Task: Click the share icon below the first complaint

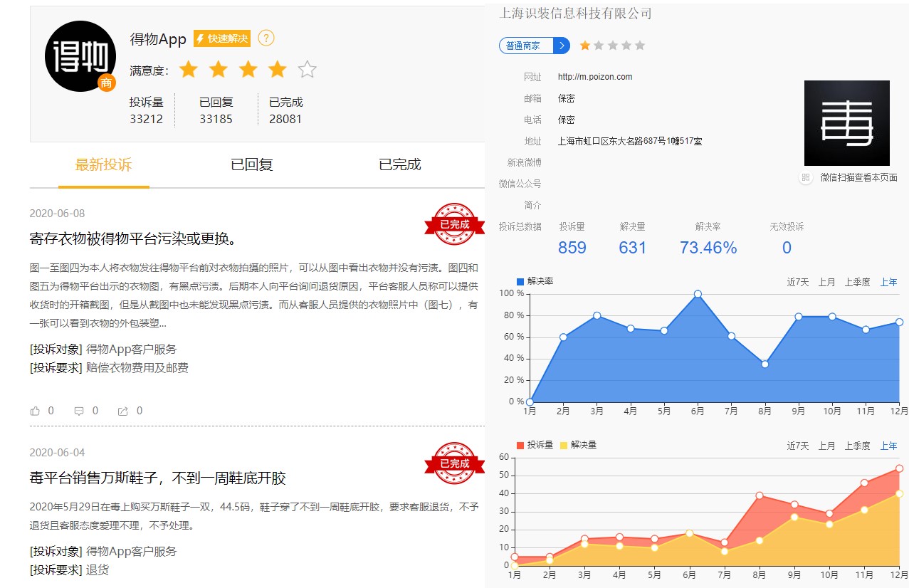Action: (122, 411)
